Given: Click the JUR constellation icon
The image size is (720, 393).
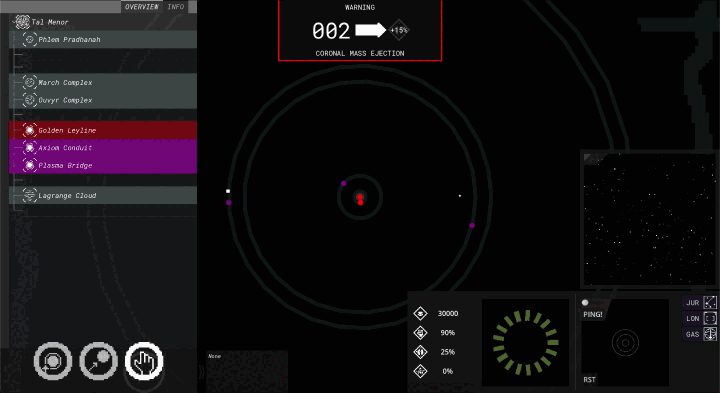Looking at the screenshot, I should [x=710, y=303].
